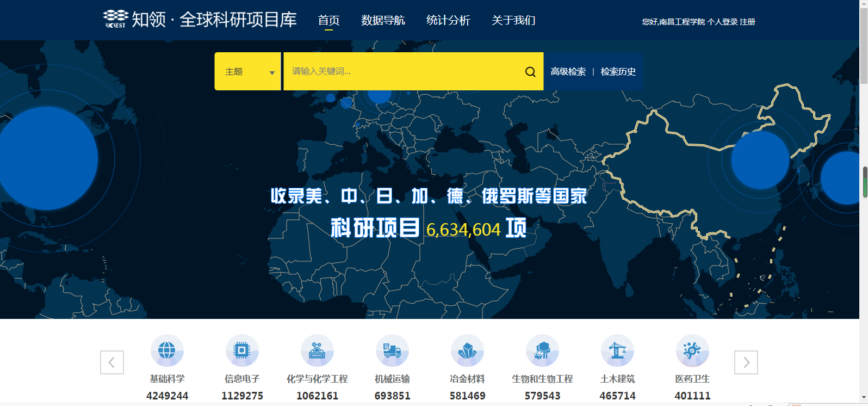Open the 土木建筑 crane category icon

coord(617,350)
